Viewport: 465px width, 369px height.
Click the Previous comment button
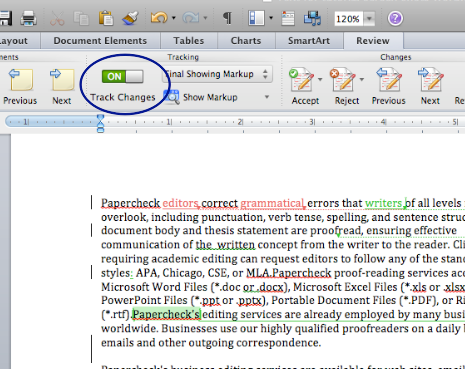point(20,86)
